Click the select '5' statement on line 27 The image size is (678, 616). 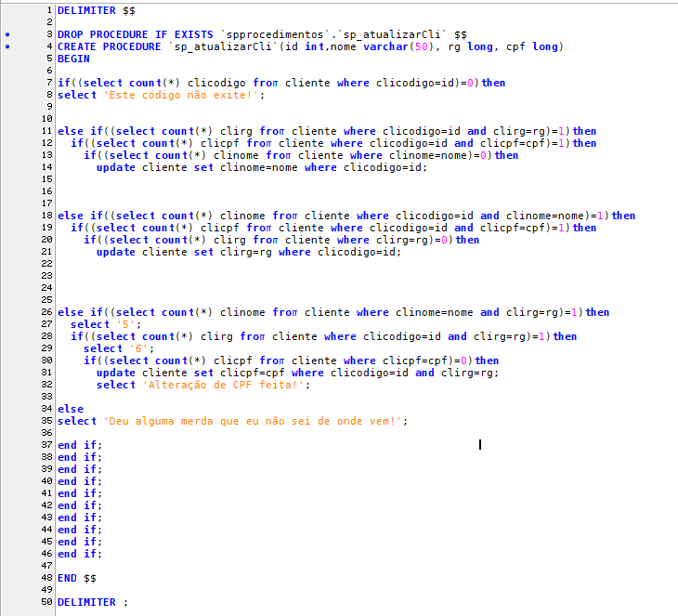pos(106,324)
